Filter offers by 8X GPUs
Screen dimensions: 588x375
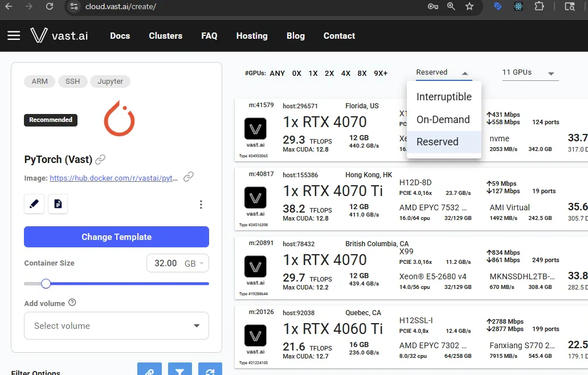pyautogui.click(x=362, y=74)
